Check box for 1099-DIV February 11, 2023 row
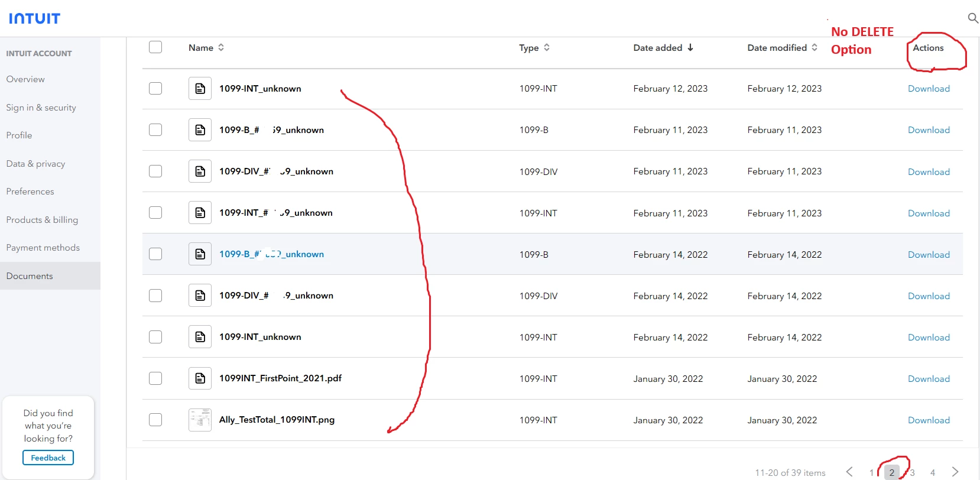This screenshot has width=980, height=480. 155,171
